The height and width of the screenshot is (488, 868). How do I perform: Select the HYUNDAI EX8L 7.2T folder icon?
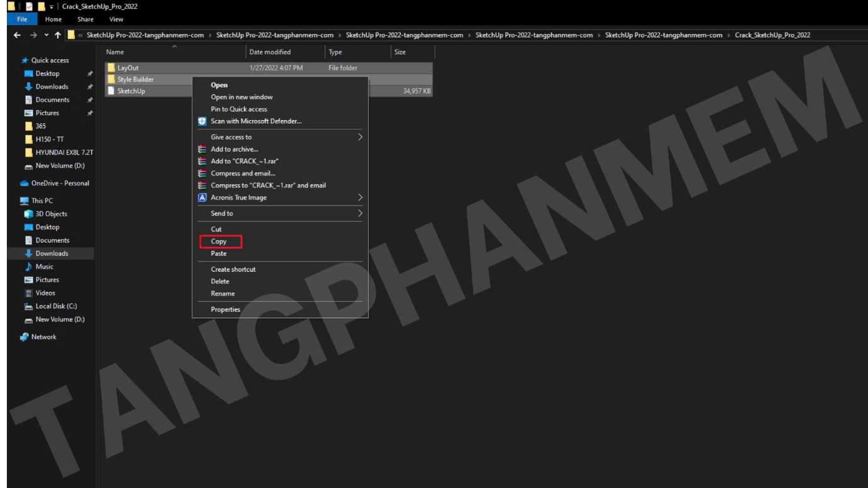pos(28,153)
